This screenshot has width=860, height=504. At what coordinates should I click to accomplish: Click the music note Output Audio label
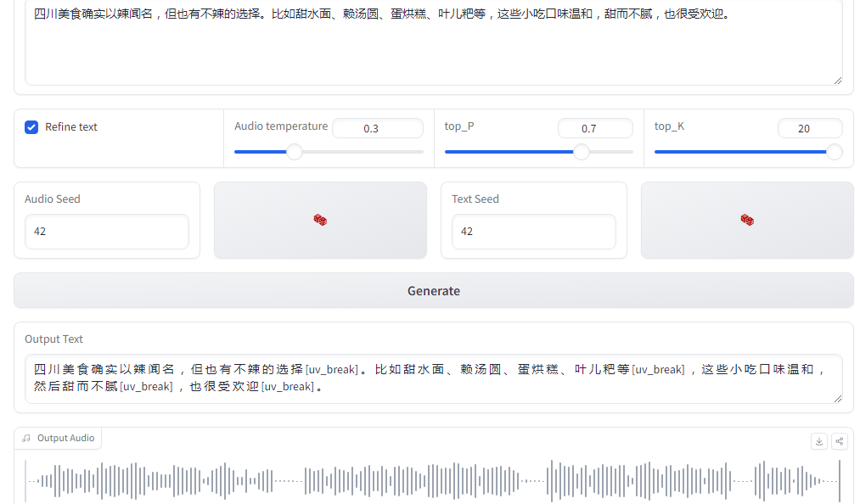(58, 438)
